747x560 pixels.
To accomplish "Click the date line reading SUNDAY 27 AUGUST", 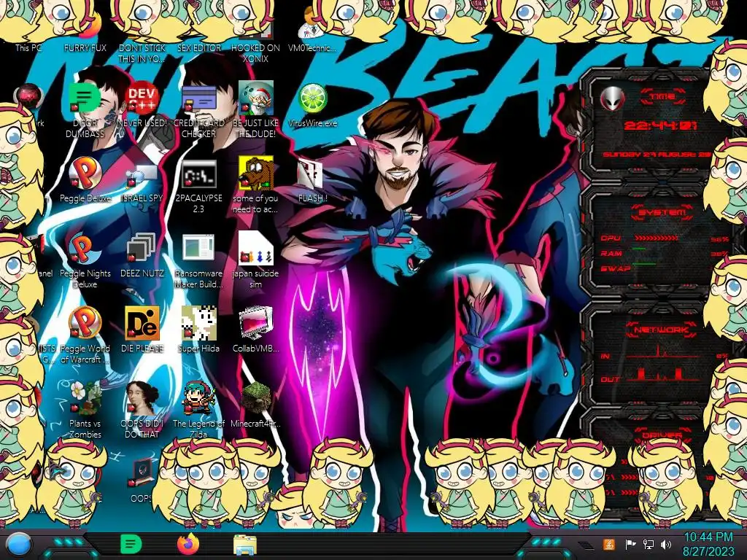I will click(x=657, y=155).
